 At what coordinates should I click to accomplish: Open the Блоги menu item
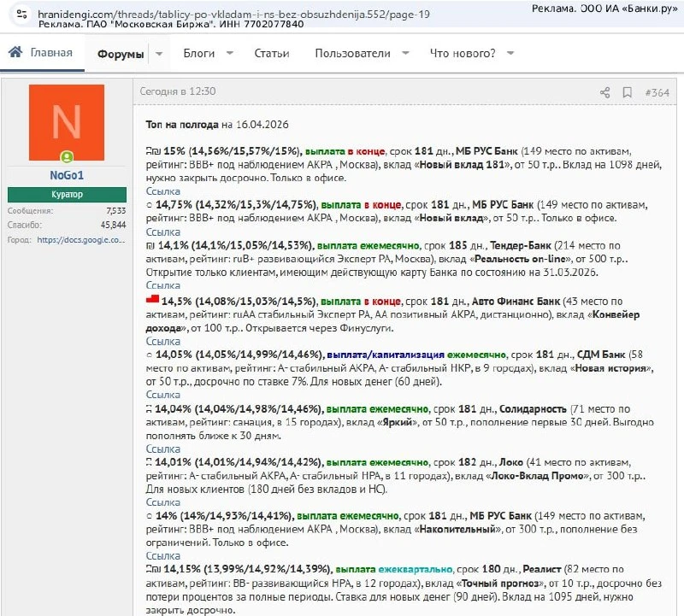(x=199, y=53)
